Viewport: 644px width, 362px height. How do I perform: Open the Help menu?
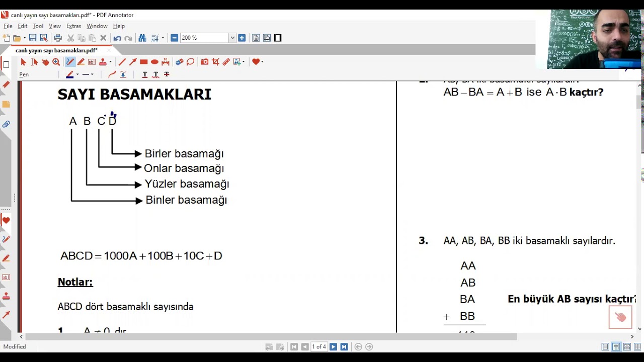coord(119,26)
